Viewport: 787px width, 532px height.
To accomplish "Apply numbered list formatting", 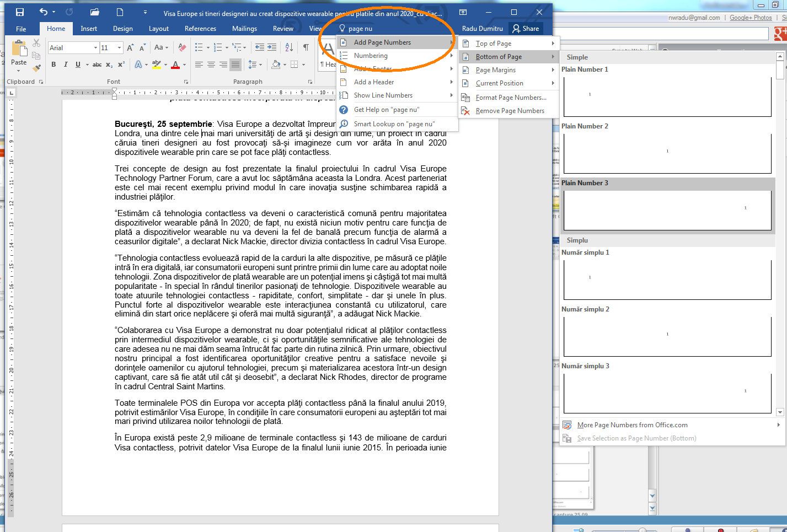I will point(218,47).
